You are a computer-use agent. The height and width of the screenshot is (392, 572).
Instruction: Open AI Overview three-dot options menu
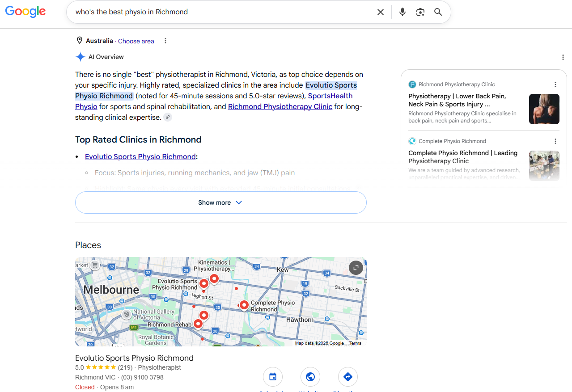(x=563, y=57)
